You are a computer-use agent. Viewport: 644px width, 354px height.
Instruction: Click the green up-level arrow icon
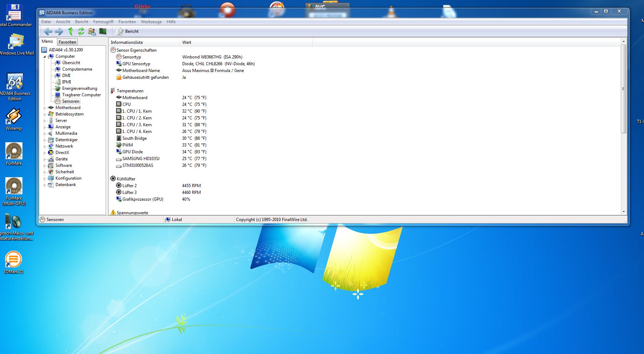(70, 31)
